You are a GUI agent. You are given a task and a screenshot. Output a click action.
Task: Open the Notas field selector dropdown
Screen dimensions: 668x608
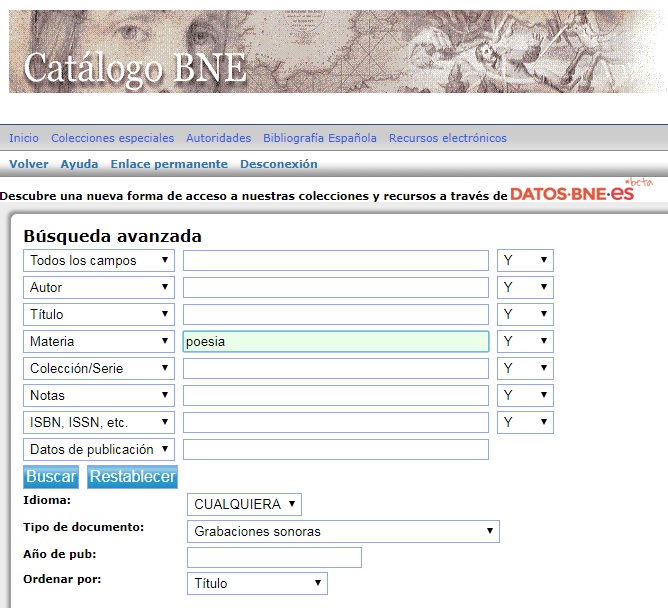(x=99, y=395)
